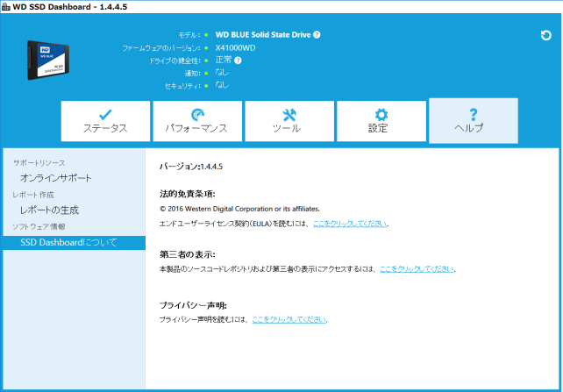Open the EULA ここをクリックしてください link
Image resolution: width=563 pixels, height=392 pixels.
pos(350,224)
